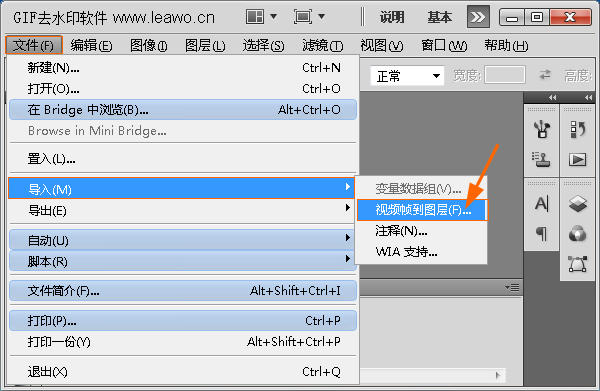Screen dimensions: 600x391
Task: Open the 正常 style dropdown
Action: [407, 76]
